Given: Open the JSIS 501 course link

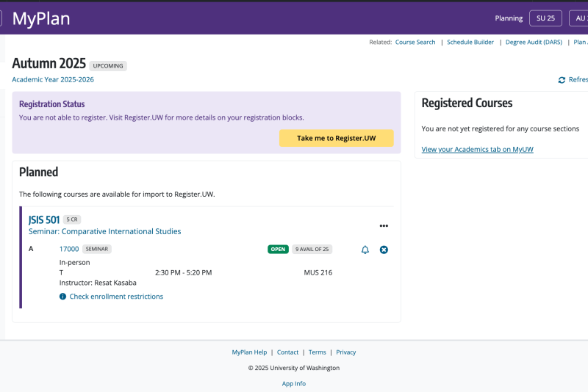Looking at the screenshot, I should tap(44, 219).
